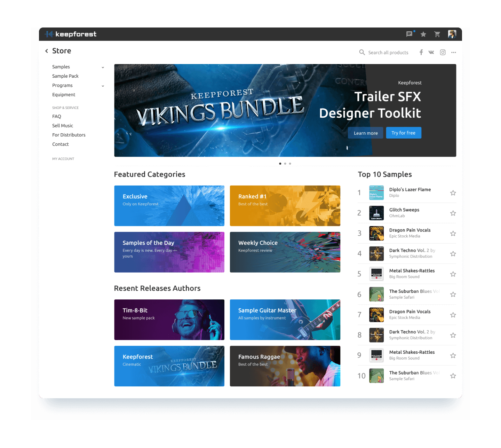Open Sample Guitar Master card

[285, 320]
